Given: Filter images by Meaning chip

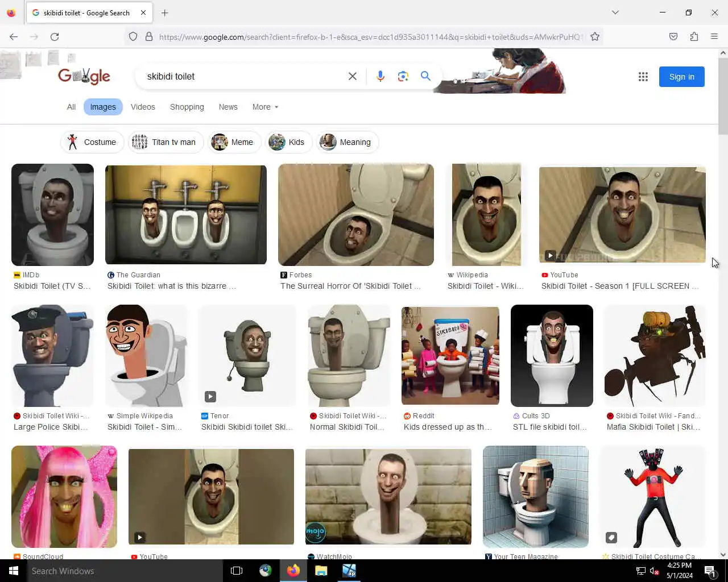Looking at the screenshot, I should click(347, 142).
